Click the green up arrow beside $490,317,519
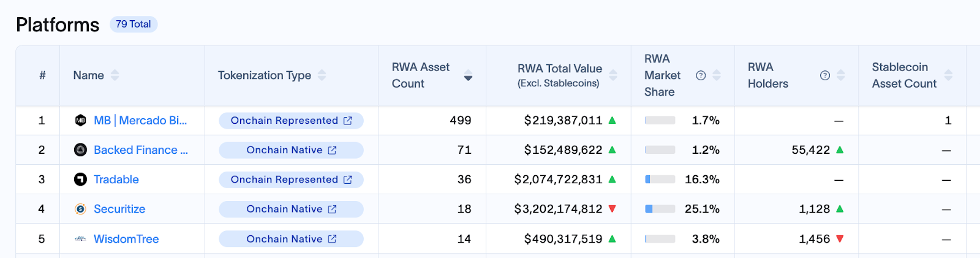The image size is (980, 258). 612,238
